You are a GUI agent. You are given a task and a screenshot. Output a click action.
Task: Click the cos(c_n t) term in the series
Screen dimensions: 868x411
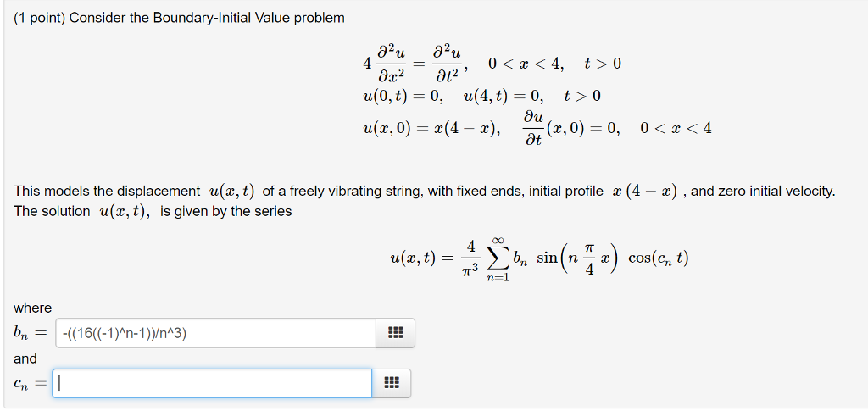click(x=658, y=258)
